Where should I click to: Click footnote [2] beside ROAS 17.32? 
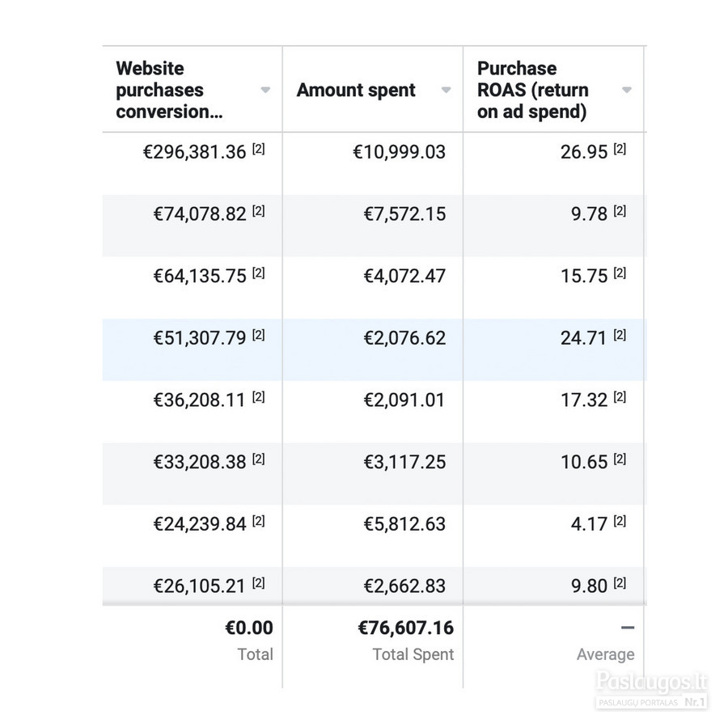620,397
